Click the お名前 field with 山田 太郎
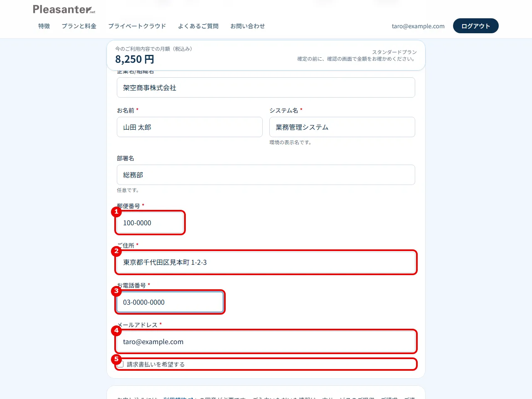This screenshot has width=532, height=399. click(190, 127)
